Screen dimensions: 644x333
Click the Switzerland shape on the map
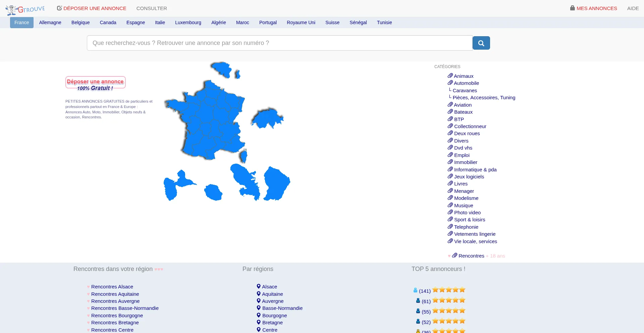coord(267,118)
